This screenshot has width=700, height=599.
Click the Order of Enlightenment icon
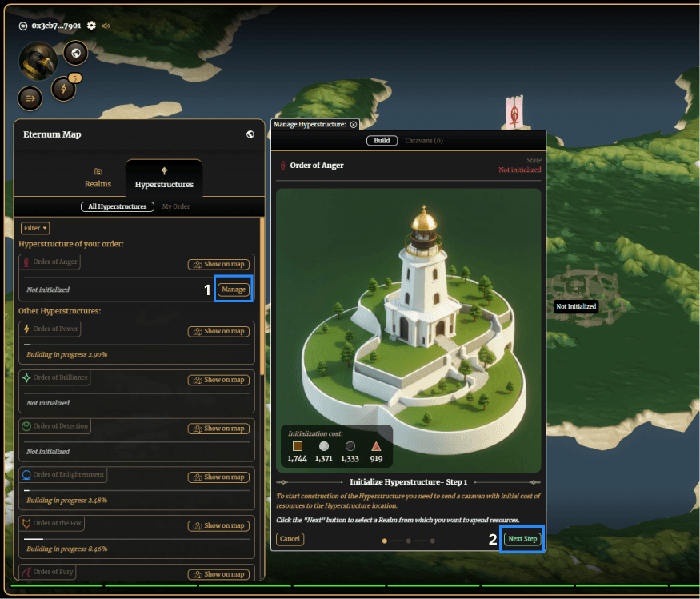[26, 475]
